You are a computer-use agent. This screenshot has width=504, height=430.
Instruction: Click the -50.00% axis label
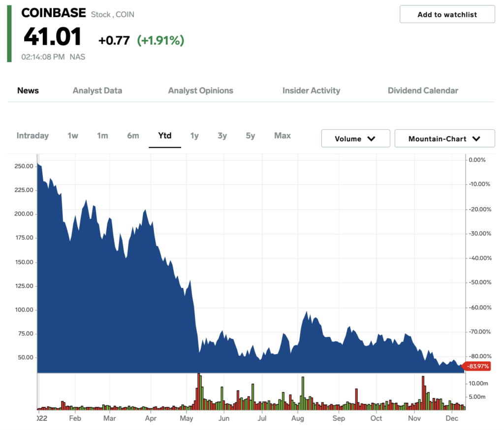(480, 282)
